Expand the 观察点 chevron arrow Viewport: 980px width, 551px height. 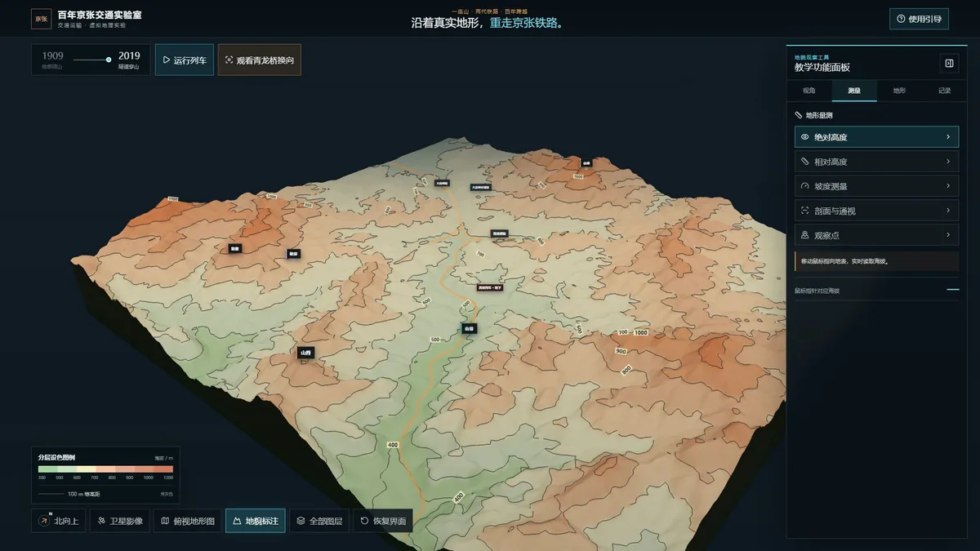click(948, 235)
